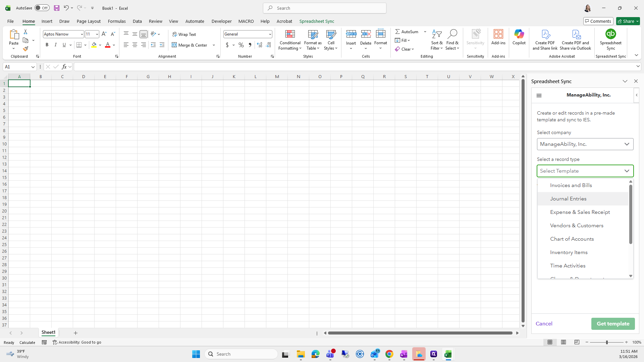Click the Cancel link in sync pane
Image resolution: width=644 pixels, height=362 pixels.
pos(544,324)
